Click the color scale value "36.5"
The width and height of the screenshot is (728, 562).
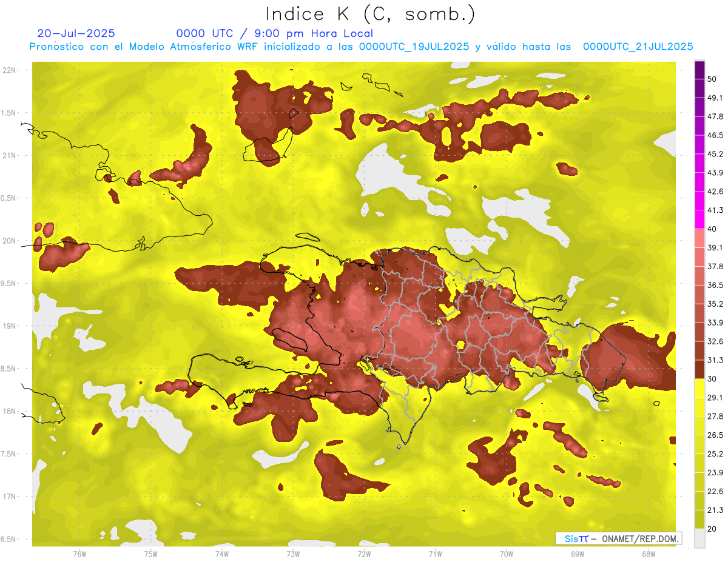(x=715, y=285)
